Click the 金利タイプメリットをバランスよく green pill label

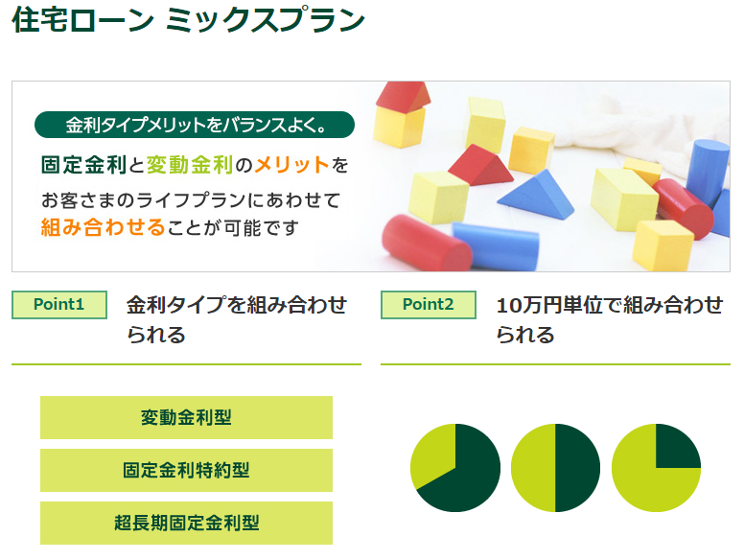195,125
